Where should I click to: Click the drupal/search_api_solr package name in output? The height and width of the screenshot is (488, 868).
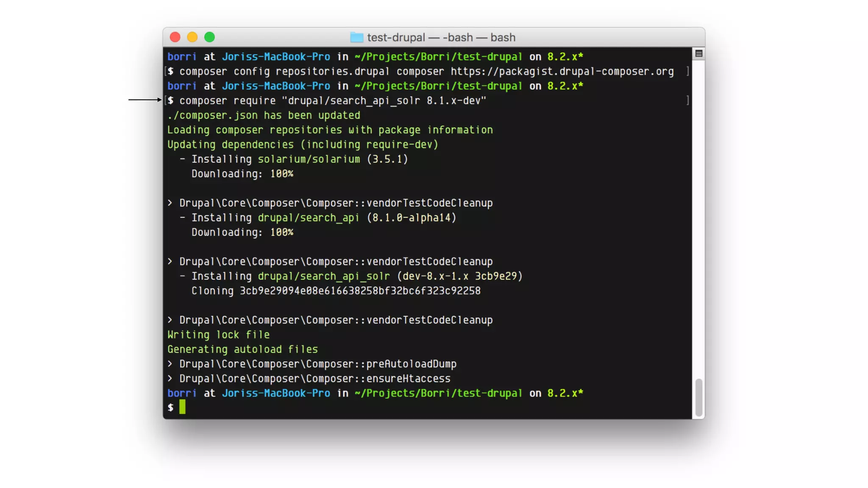point(323,276)
